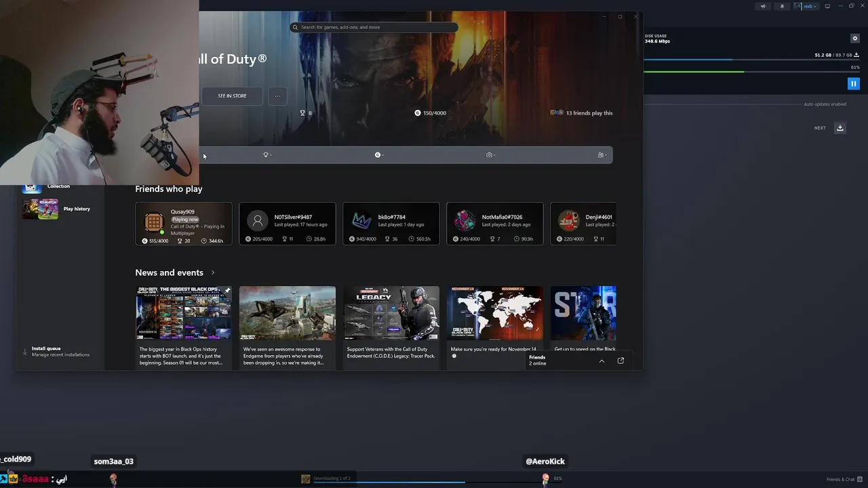Open Qusay909 friend card
The width and height of the screenshot is (868, 488).
point(183,224)
